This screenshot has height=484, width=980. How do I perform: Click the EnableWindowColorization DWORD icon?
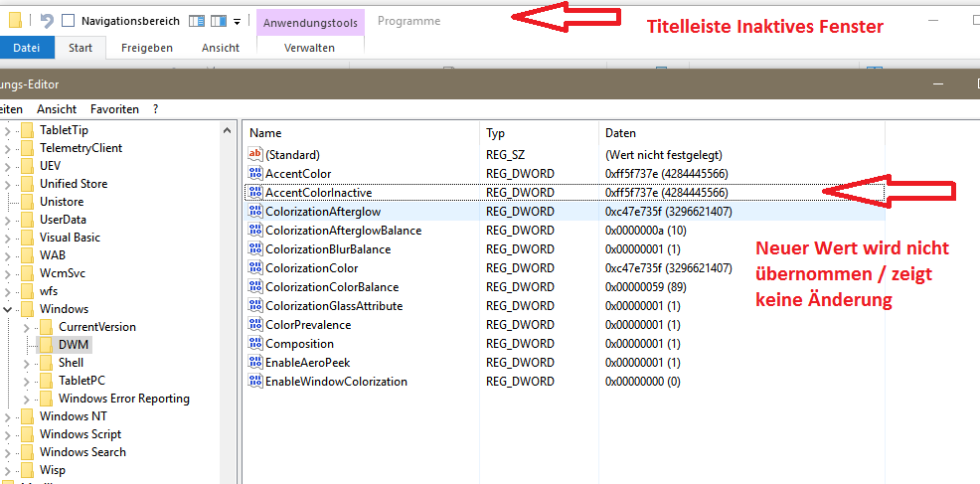tap(255, 382)
